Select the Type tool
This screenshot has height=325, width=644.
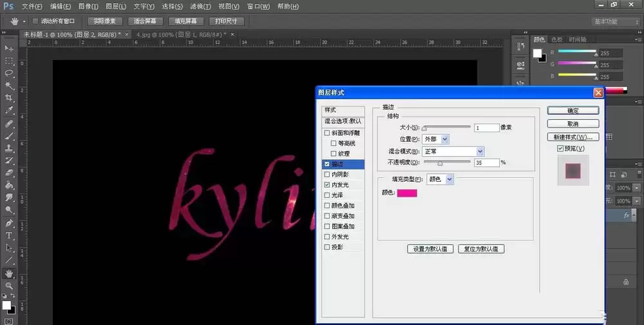(9, 236)
